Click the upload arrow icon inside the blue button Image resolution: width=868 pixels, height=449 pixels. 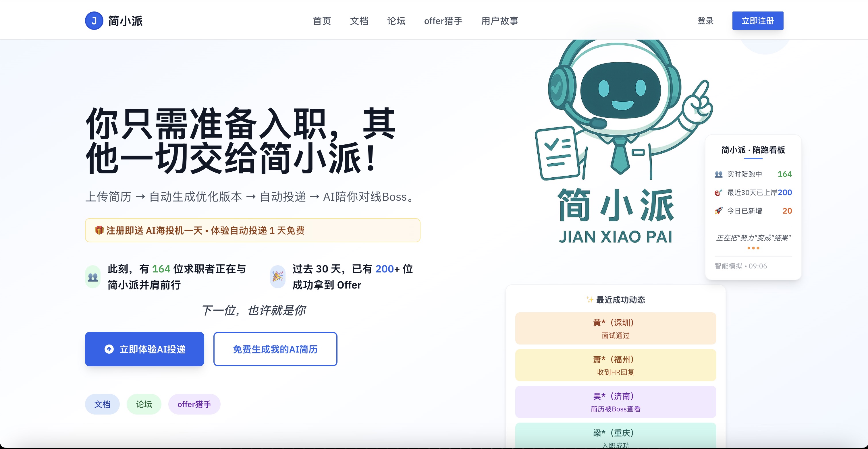coord(109,349)
